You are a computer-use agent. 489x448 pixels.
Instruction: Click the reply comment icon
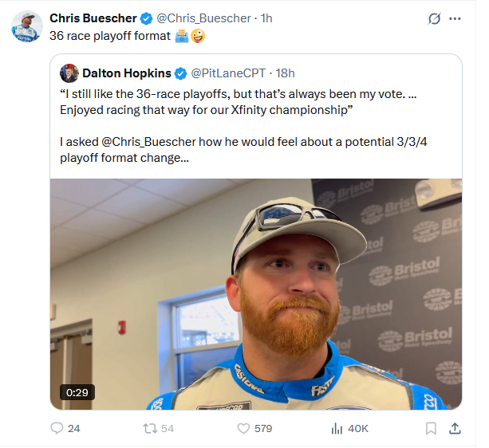pos(57,428)
